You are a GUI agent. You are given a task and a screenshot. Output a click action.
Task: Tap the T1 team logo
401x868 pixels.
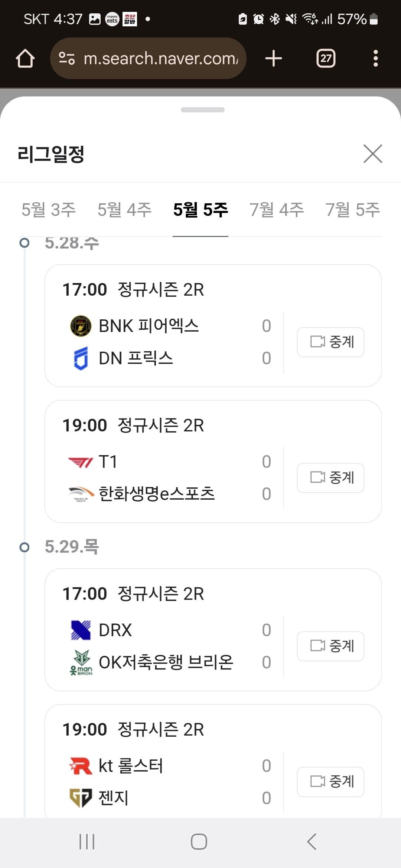click(81, 462)
